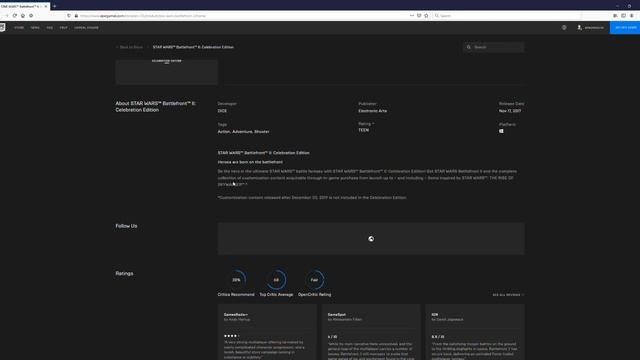Click the 'Top Critic Average' label
Screen dimensions: 640x360
coord(276,295)
